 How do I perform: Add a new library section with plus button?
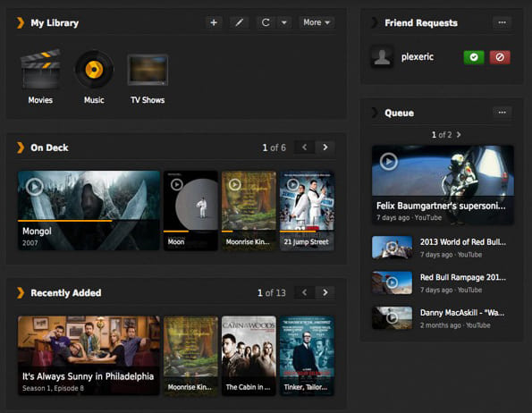pyautogui.click(x=214, y=22)
